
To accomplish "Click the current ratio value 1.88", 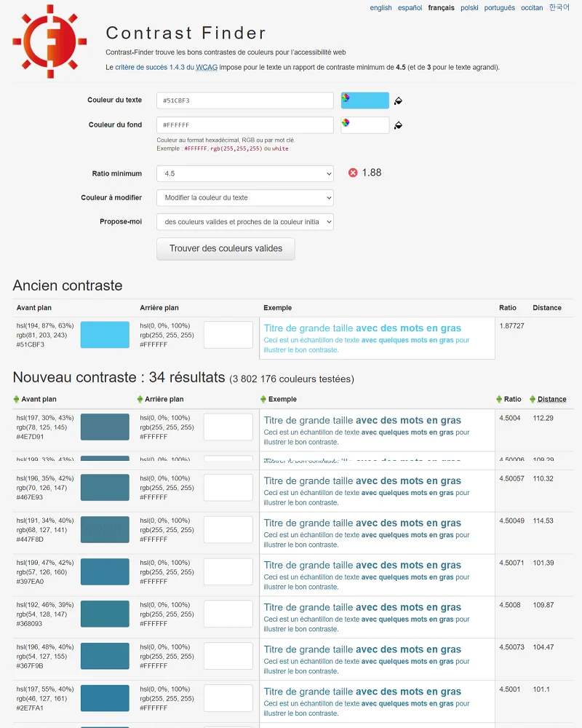I will coord(371,173).
